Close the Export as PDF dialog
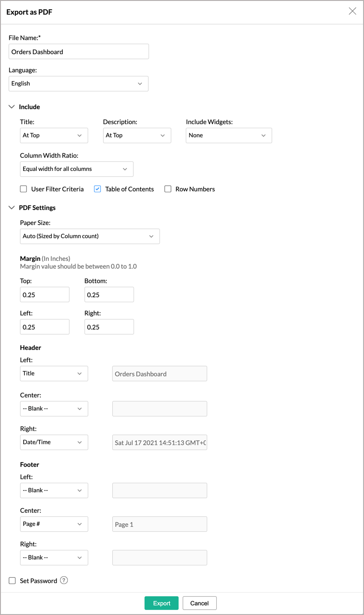 [x=353, y=11]
